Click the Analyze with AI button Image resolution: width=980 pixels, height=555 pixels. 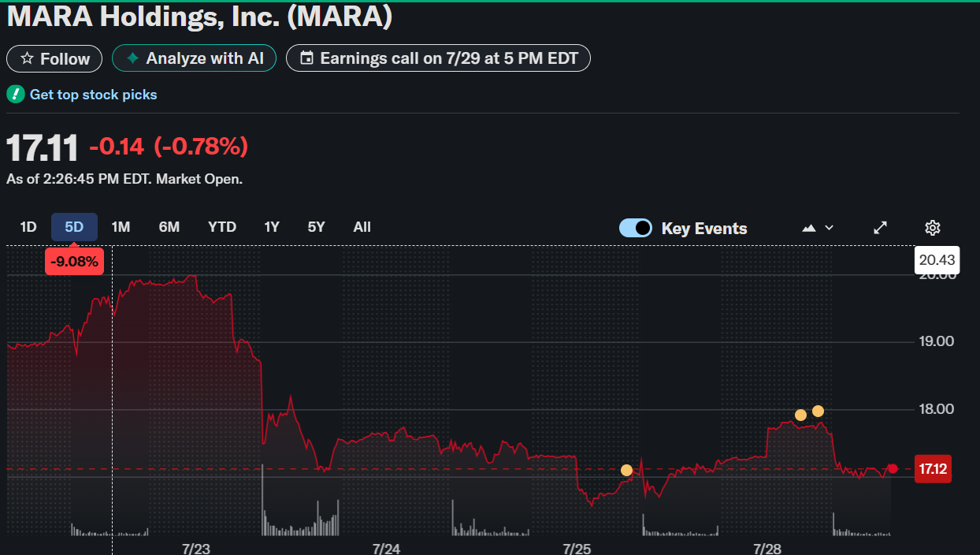click(194, 58)
